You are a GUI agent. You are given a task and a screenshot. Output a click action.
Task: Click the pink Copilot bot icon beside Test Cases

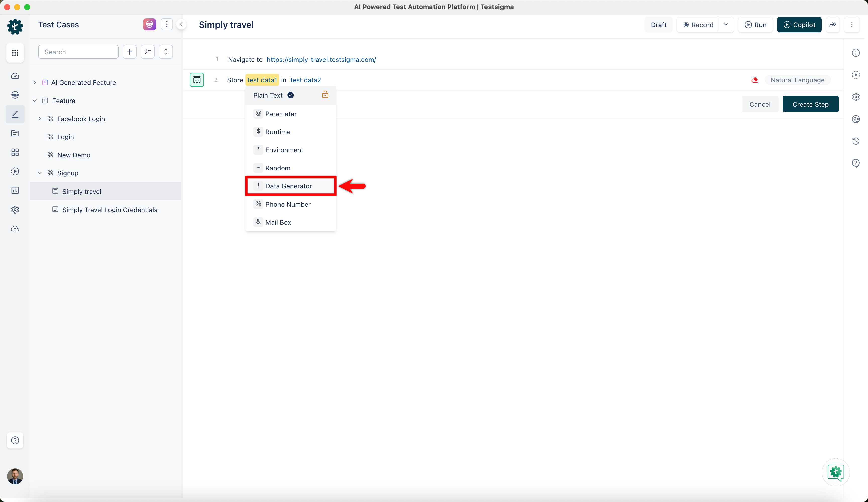click(149, 24)
